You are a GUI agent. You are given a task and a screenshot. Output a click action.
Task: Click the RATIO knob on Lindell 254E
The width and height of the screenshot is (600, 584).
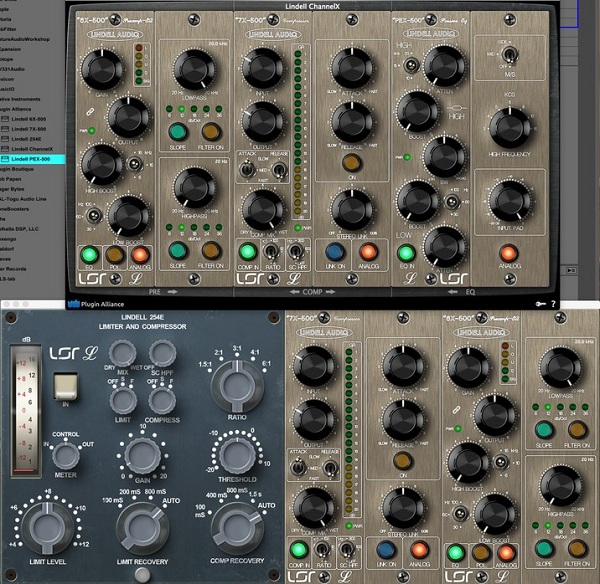pyautogui.click(x=237, y=387)
